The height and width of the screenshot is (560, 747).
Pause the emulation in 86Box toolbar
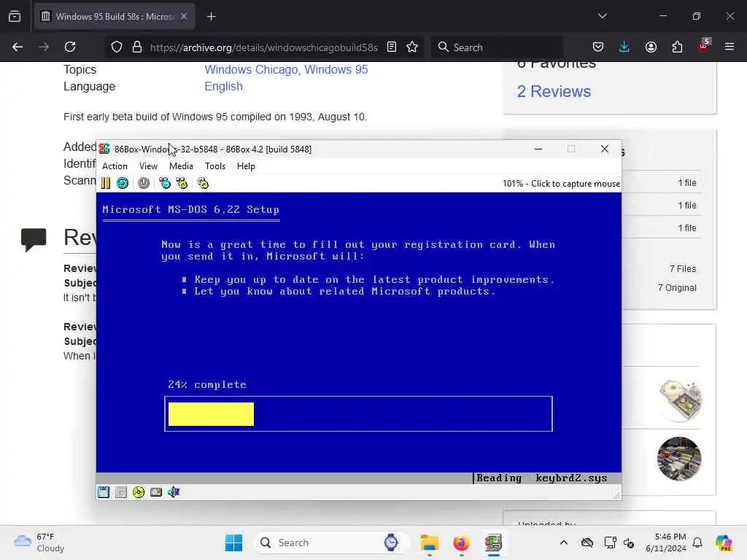(x=106, y=183)
